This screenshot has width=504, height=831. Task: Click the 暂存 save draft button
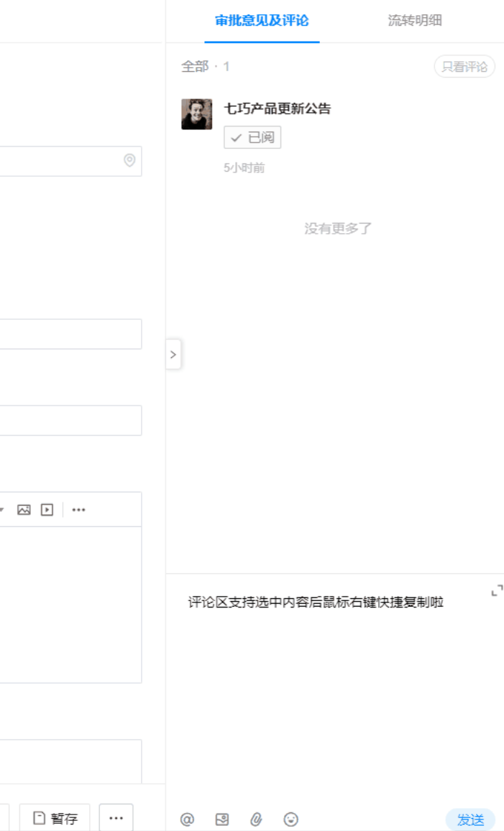coord(55,818)
